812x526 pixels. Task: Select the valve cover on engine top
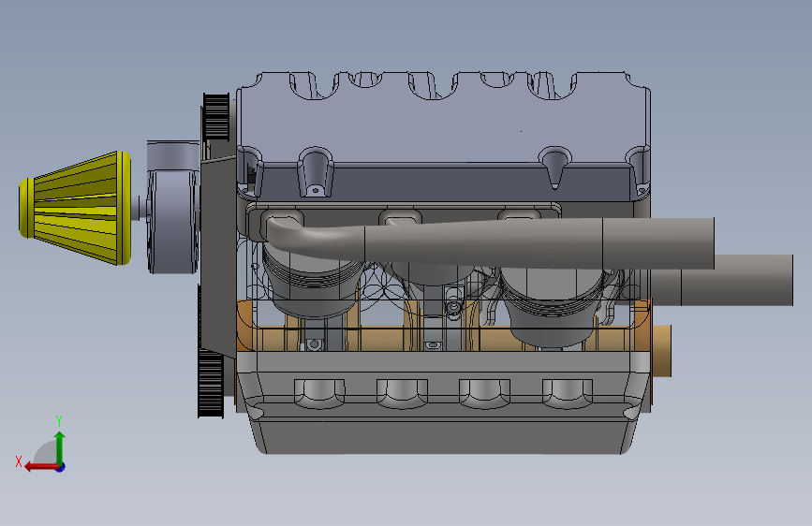click(x=443, y=136)
